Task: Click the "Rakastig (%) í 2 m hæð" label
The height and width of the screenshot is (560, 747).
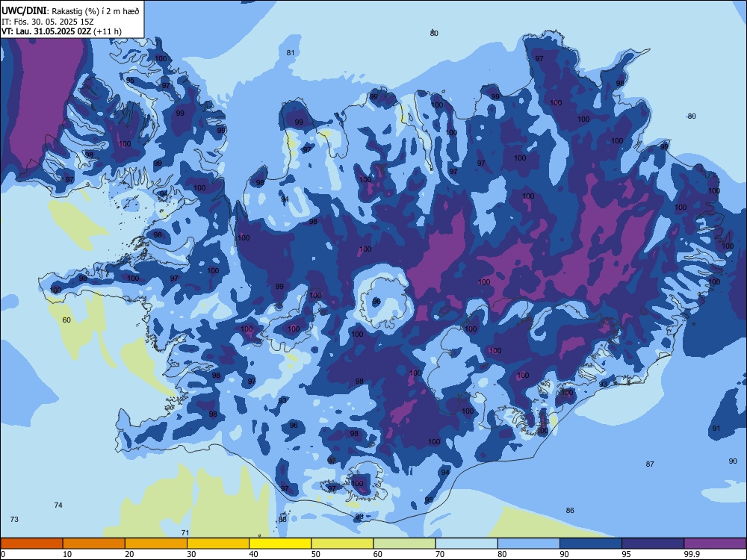Action: [x=96, y=11]
